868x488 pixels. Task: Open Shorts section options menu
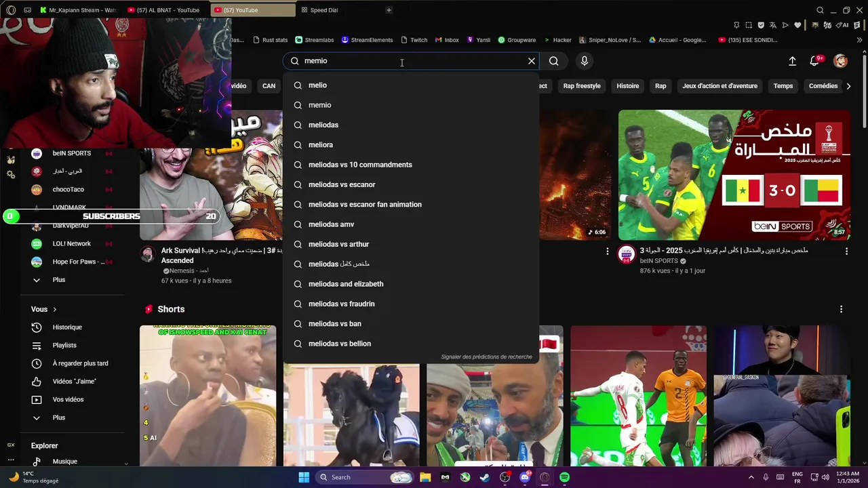841,309
